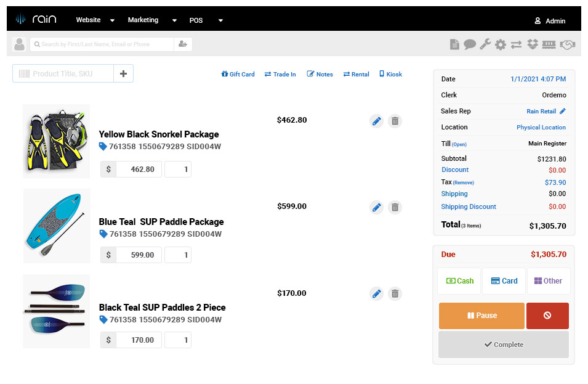Click the handshake icon in the toolbar

coord(567,44)
